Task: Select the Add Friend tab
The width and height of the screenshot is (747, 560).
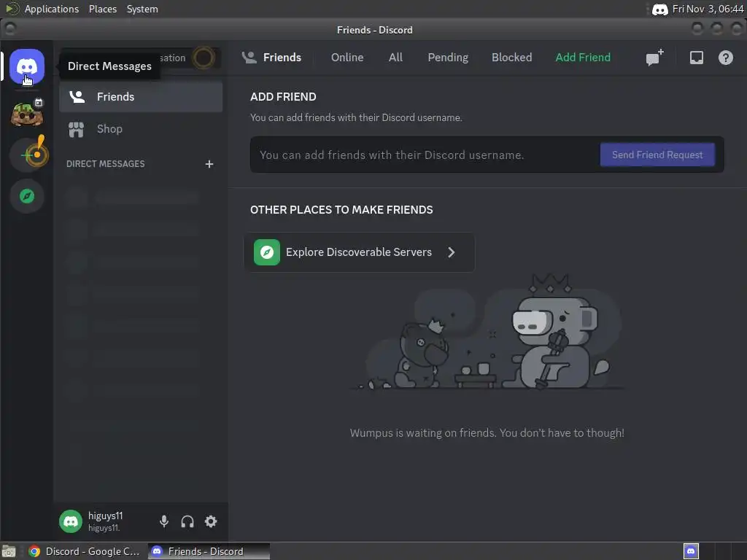Action: [x=583, y=58]
